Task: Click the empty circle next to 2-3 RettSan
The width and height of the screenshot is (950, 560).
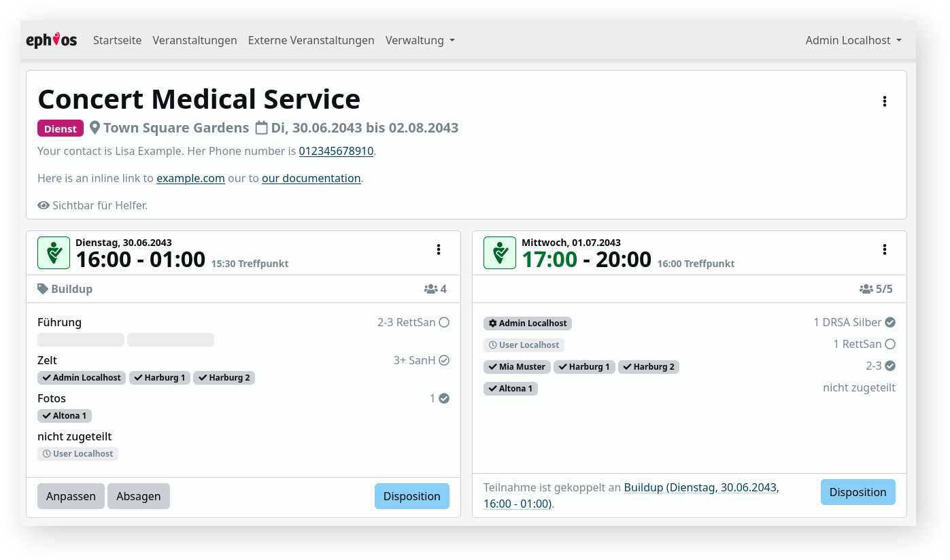Action: point(444,322)
